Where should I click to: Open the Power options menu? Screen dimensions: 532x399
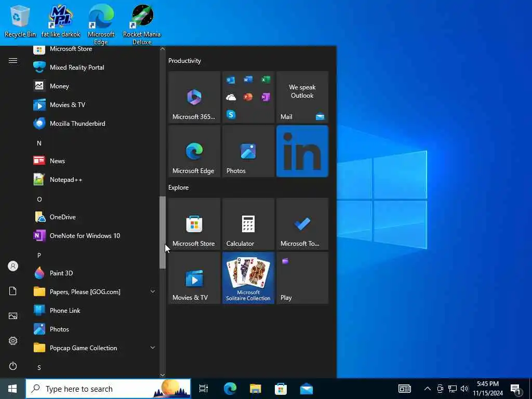(13, 366)
